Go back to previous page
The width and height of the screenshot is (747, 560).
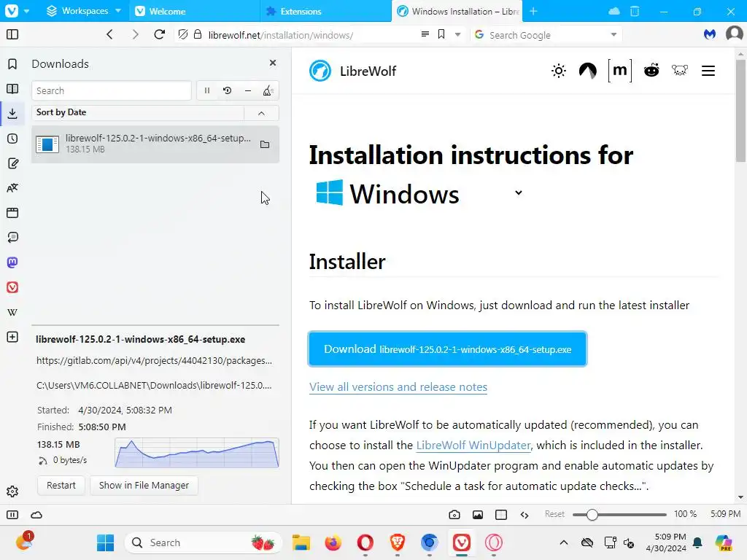(x=110, y=34)
